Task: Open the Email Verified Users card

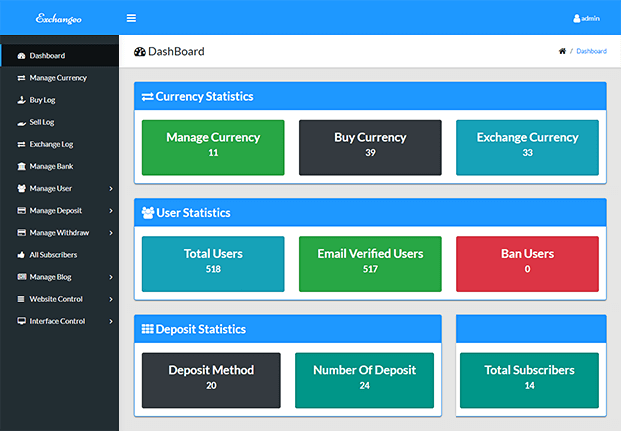Action: tap(370, 264)
